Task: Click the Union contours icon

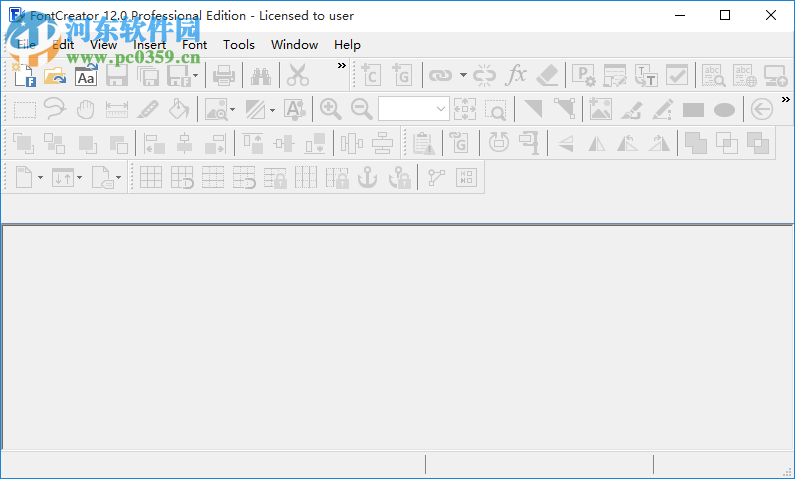Action: 696,143
